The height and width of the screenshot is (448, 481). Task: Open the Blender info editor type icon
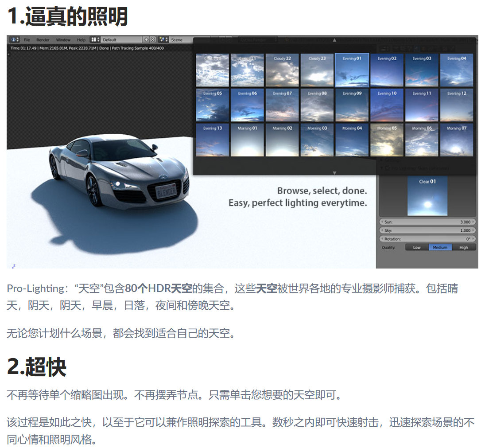tap(15, 39)
